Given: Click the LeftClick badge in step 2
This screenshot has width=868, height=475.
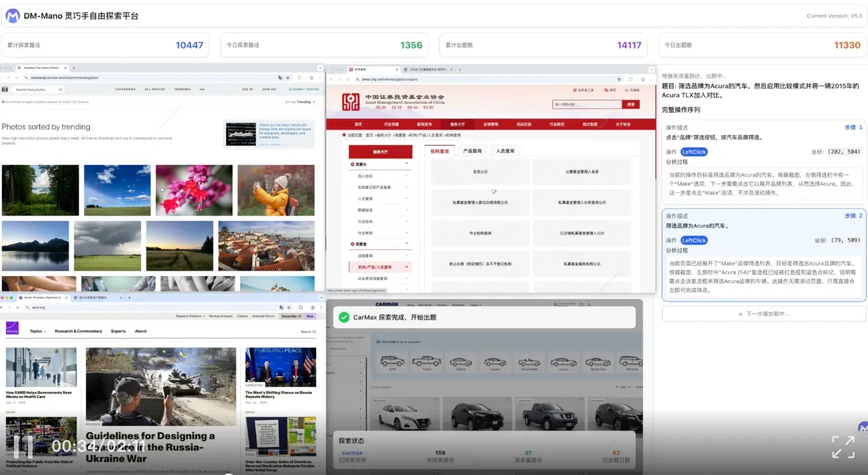Looking at the screenshot, I should click(694, 240).
